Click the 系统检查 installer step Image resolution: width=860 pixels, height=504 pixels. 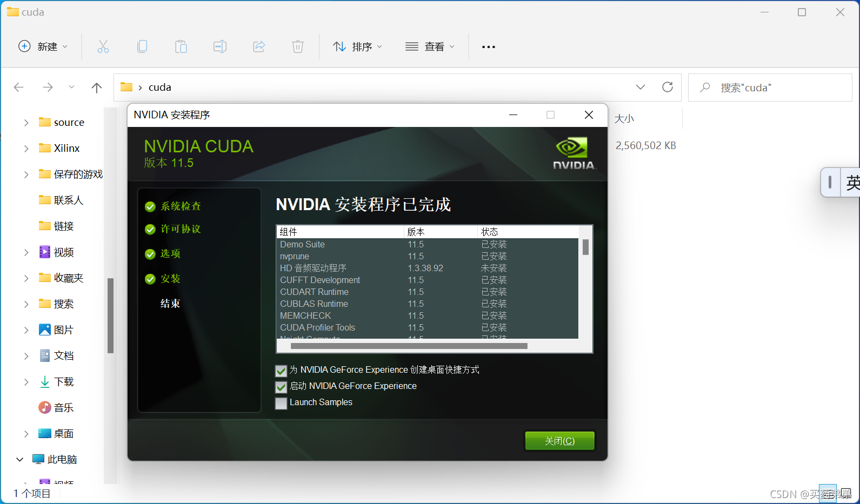point(173,206)
